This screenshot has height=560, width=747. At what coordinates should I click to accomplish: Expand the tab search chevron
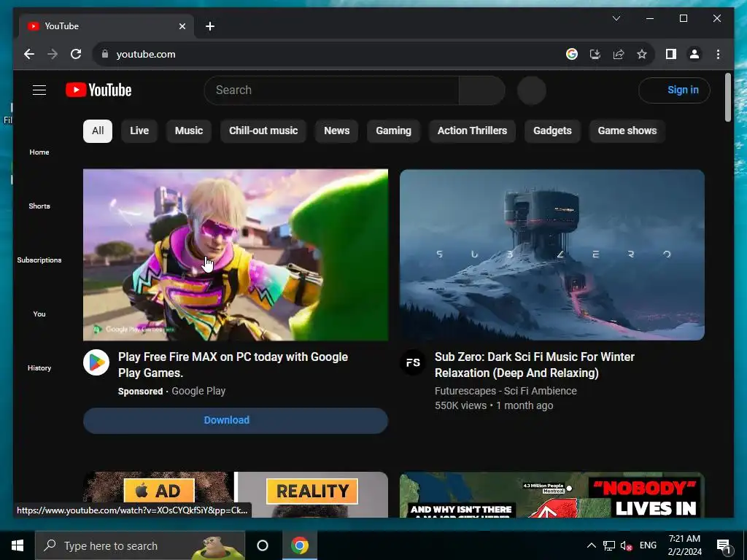coord(616,18)
